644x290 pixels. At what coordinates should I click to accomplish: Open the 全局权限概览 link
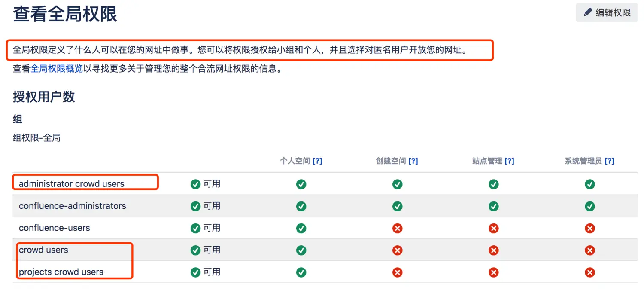[57, 69]
